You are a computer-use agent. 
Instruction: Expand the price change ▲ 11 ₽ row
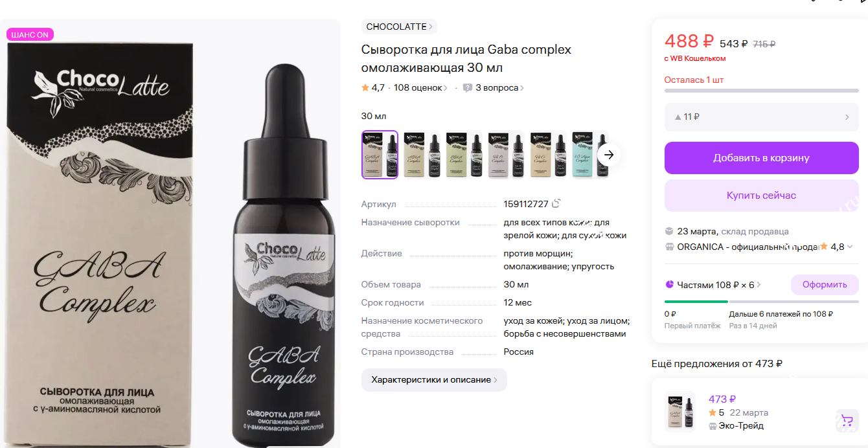[762, 117]
